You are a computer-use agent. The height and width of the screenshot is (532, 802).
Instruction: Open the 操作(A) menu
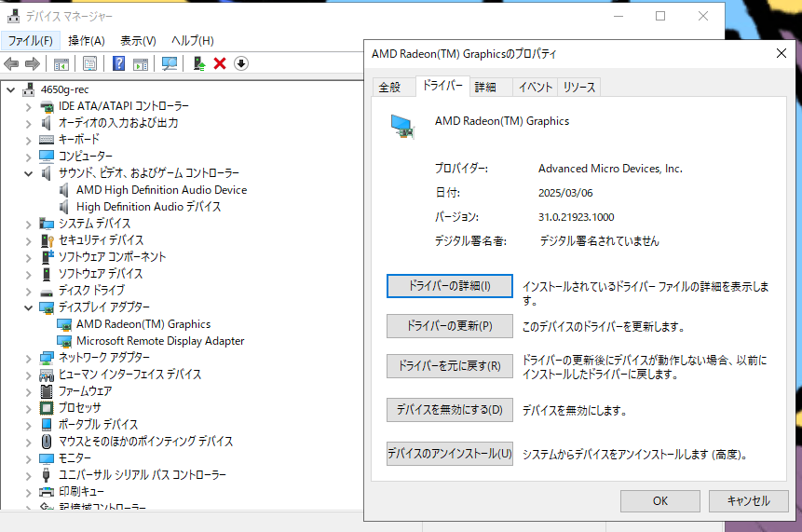pyautogui.click(x=87, y=40)
